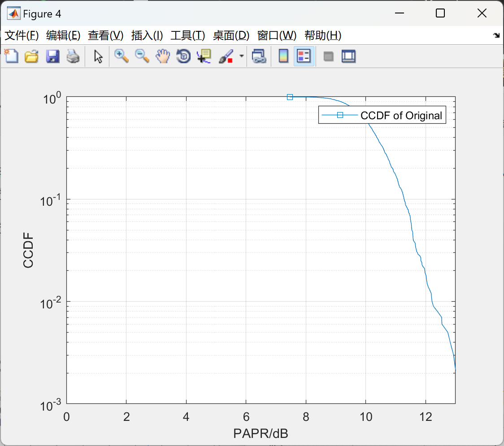Click the y-axis tick label 10^-2

pyautogui.click(x=51, y=303)
